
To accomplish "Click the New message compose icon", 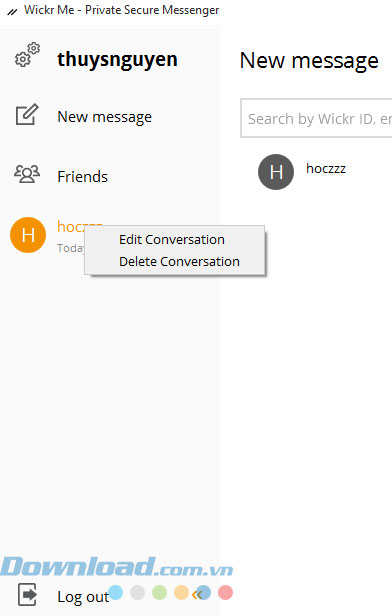I will pos(27,114).
